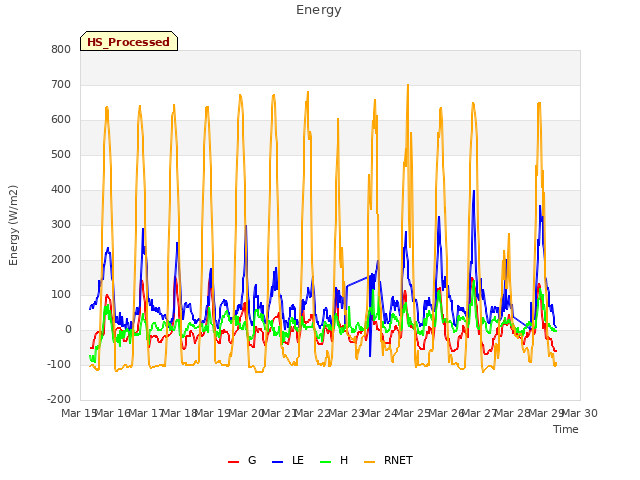
Task: Click the 400 y-axis tick label
Action: pyautogui.click(x=61, y=190)
